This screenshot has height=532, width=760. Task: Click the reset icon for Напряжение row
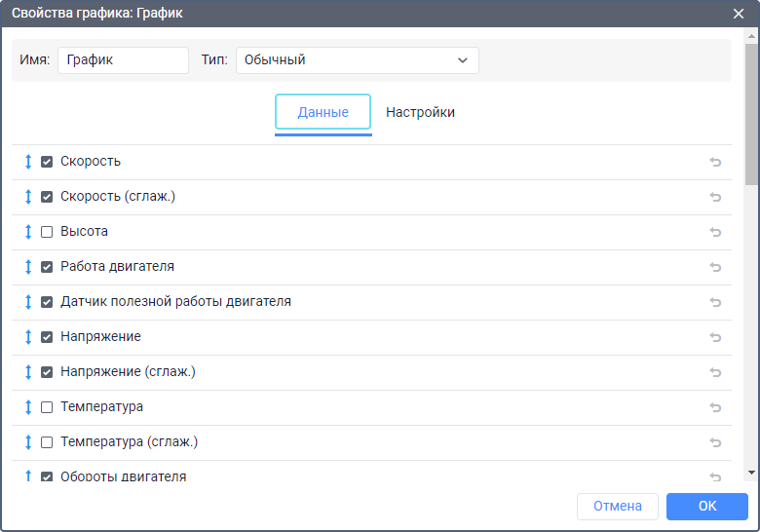click(715, 337)
